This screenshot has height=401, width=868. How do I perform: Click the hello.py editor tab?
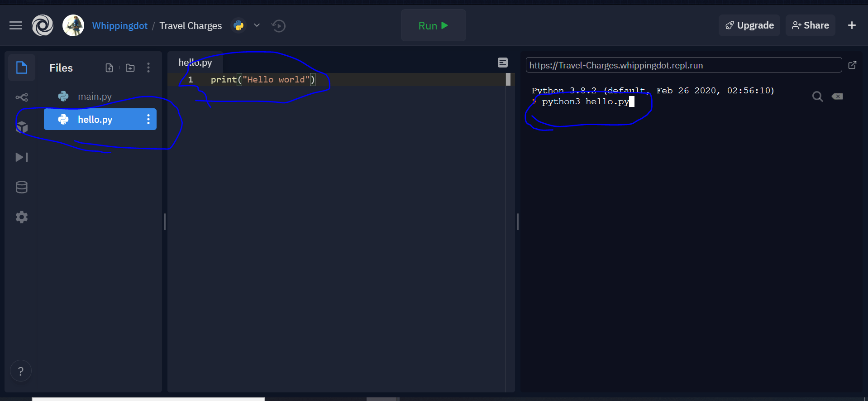tap(195, 63)
